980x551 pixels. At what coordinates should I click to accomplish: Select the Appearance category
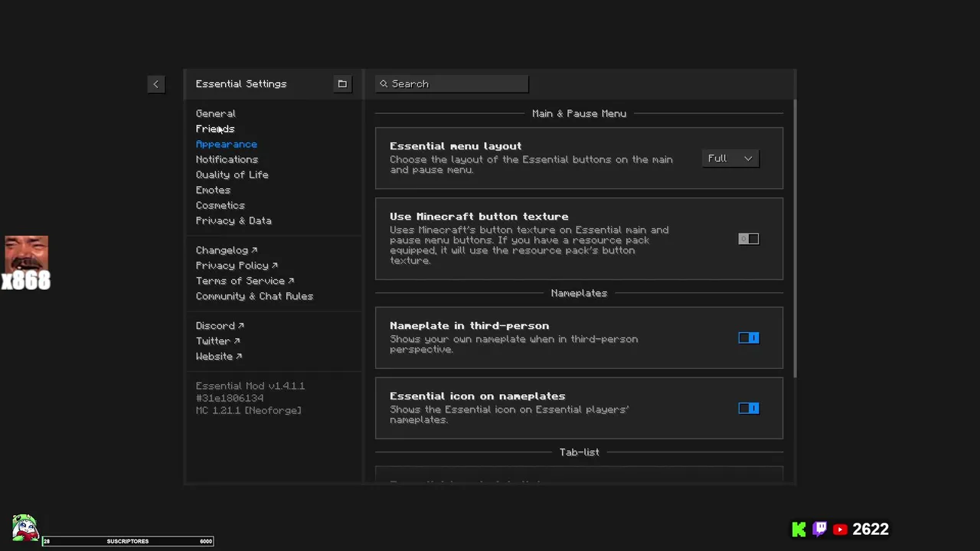click(x=227, y=144)
